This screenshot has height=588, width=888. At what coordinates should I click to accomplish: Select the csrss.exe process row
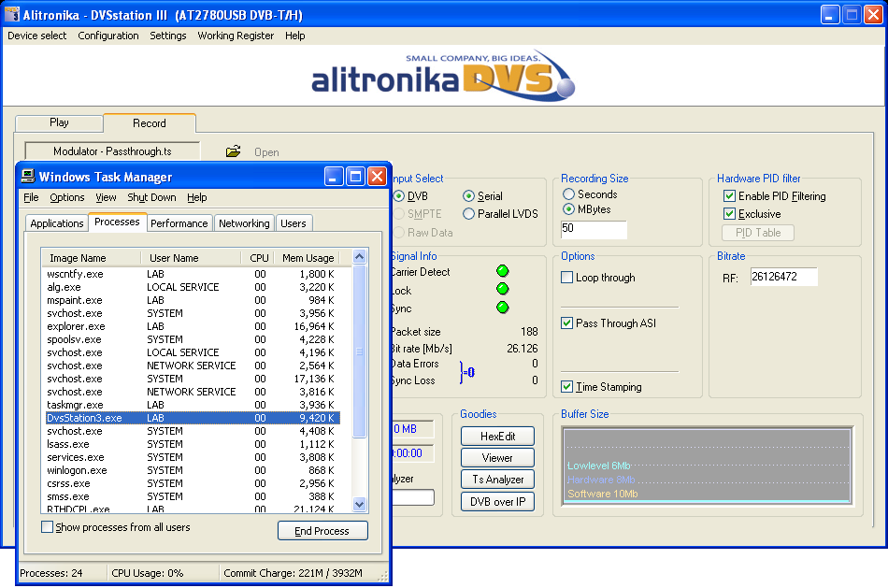click(x=193, y=483)
